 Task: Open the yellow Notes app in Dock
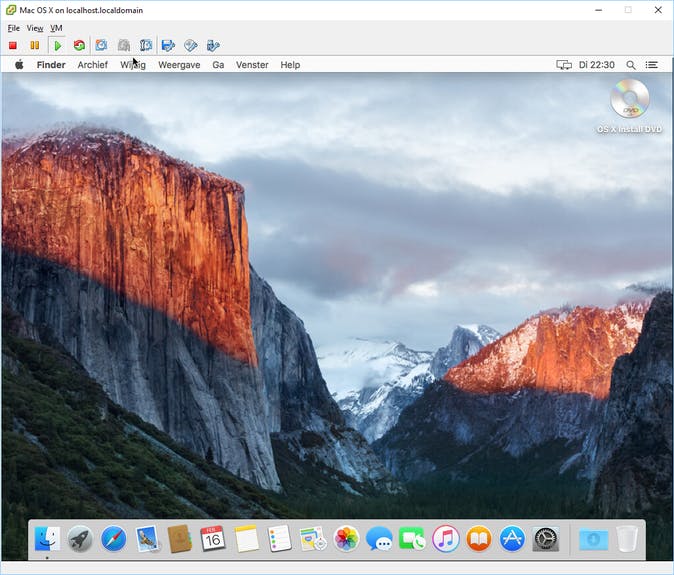[x=246, y=538]
